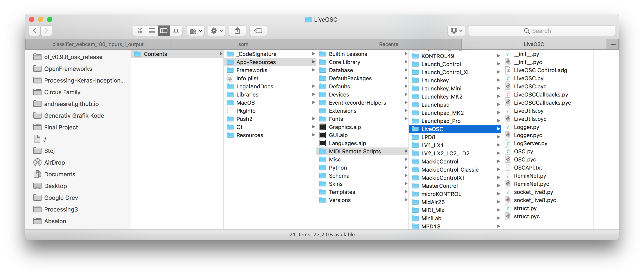Switch to list view mode

click(152, 31)
